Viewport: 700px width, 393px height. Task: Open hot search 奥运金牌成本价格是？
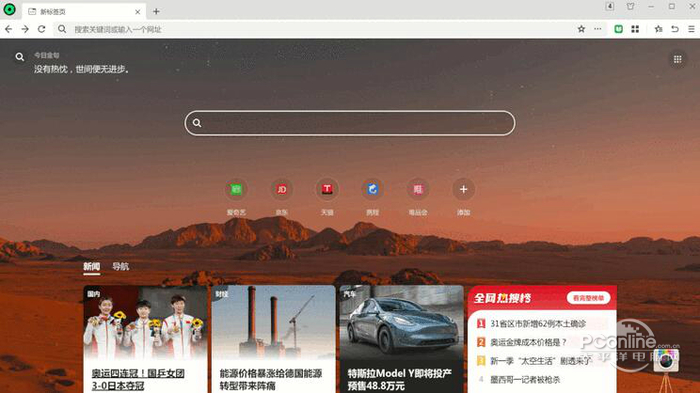[528, 343]
